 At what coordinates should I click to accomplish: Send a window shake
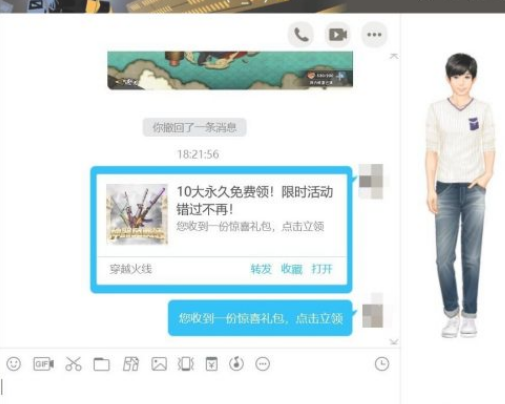(x=186, y=364)
